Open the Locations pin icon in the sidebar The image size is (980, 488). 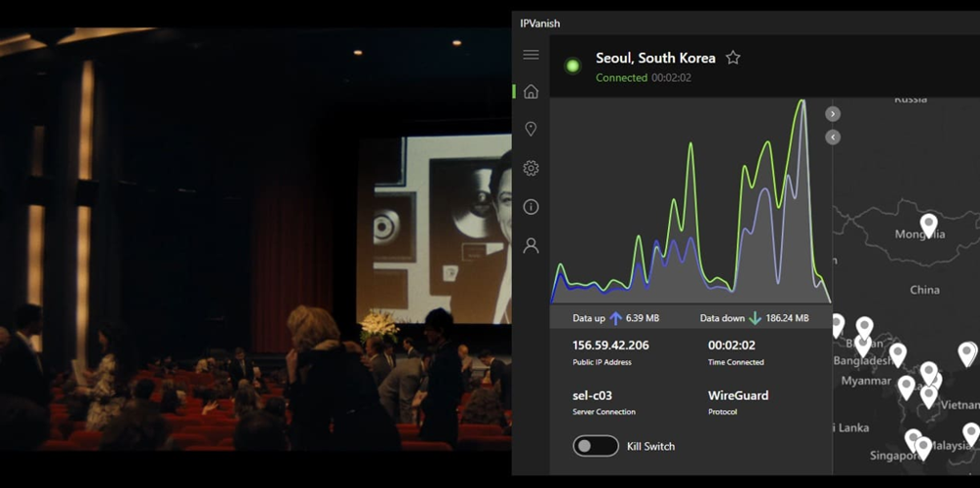coord(530,129)
